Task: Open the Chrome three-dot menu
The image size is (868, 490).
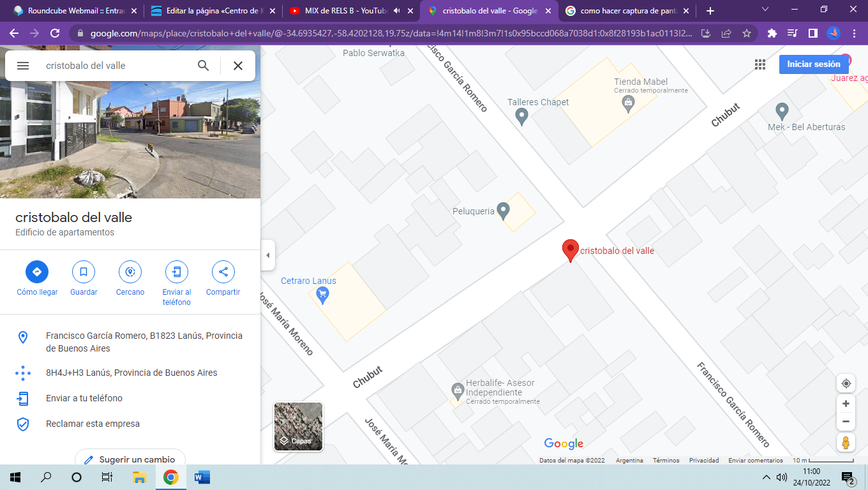Action: 854,33
